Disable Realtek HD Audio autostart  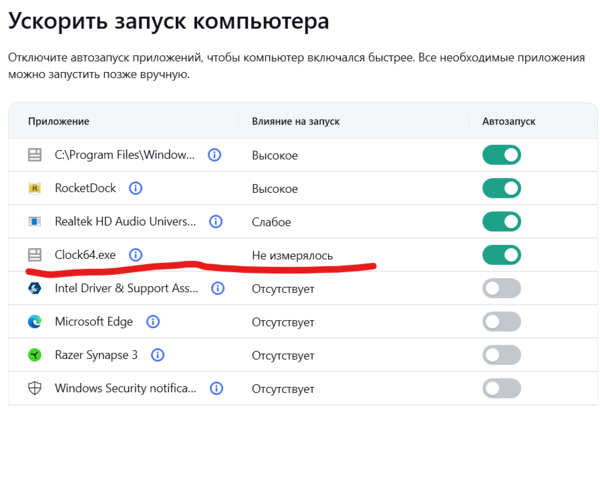501,222
